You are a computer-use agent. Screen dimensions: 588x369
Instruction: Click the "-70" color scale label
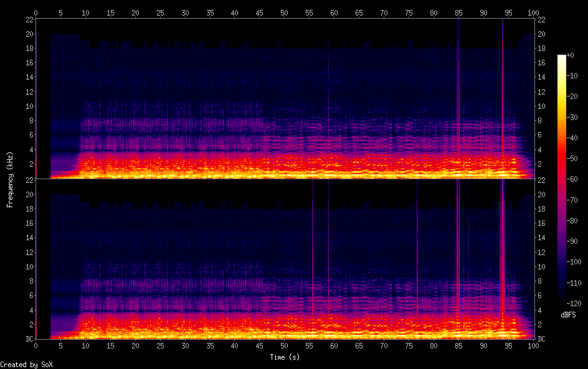point(572,200)
